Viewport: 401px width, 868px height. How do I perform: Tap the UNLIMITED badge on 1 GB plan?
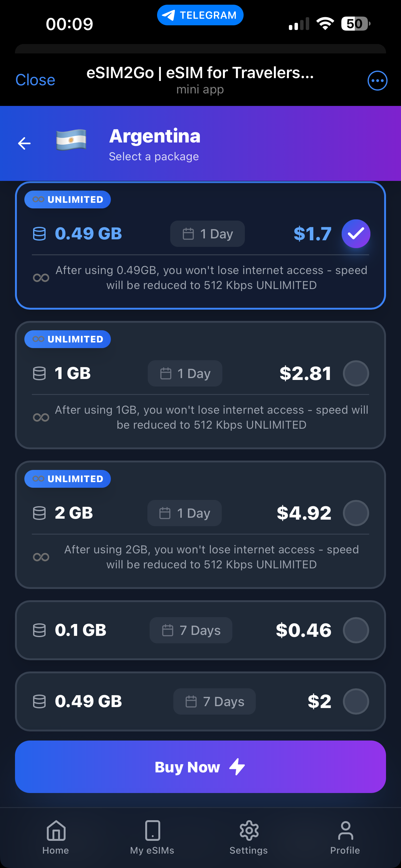pos(68,339)
